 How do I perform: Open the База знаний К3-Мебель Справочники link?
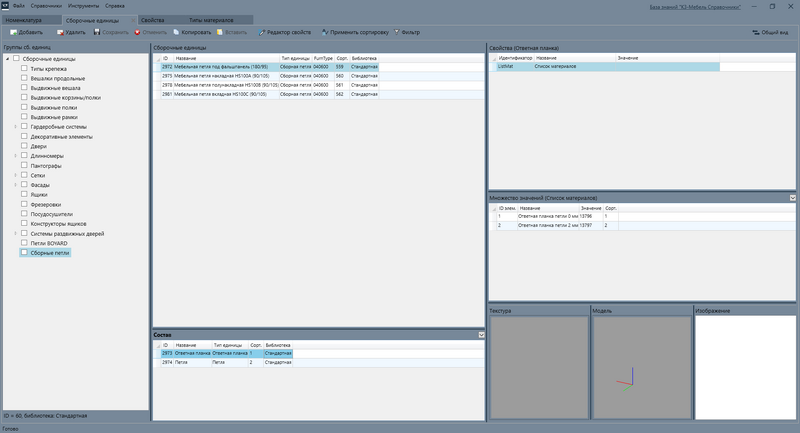pyautogui.click(x=695, y=7)
